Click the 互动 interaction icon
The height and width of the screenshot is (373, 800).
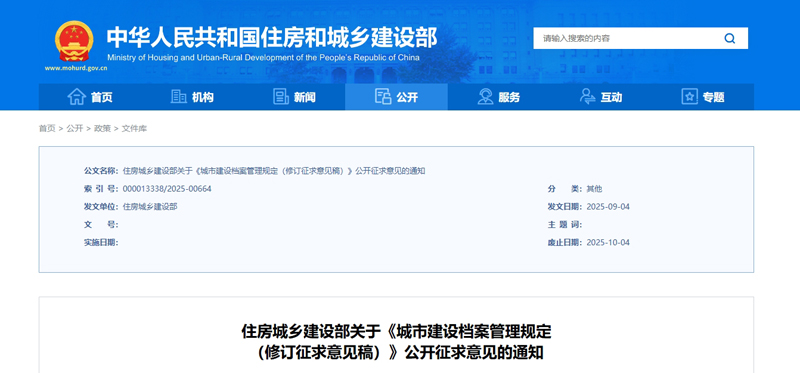pos(588,96)
